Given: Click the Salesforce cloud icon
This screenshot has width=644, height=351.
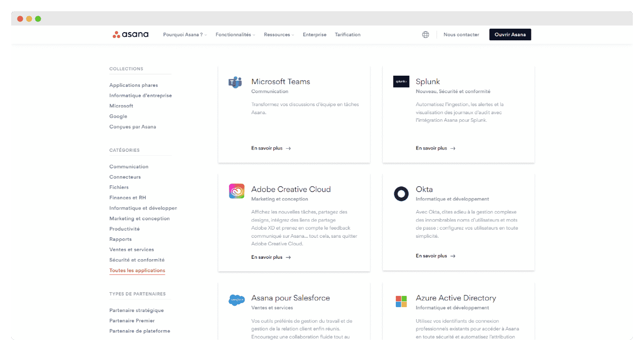Looking at the screenshot, I should [x=237, y=300].
